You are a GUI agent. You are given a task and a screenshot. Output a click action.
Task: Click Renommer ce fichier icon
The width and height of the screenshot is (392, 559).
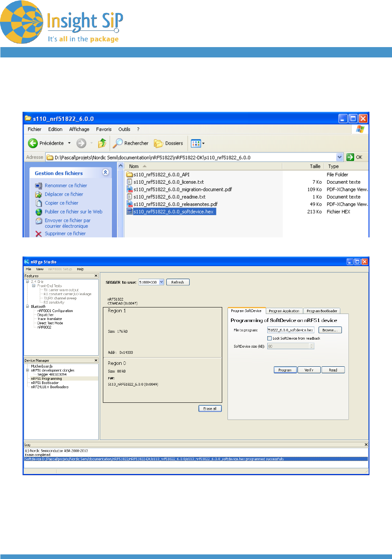(39, 186)
